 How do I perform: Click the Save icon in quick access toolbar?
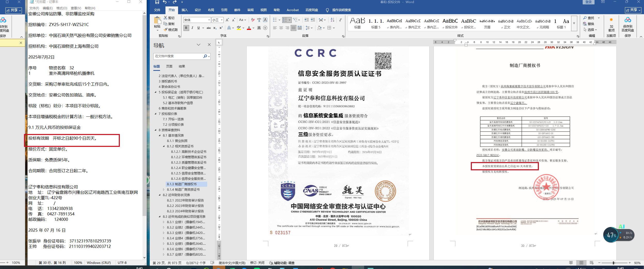click(x=157, y=2)
